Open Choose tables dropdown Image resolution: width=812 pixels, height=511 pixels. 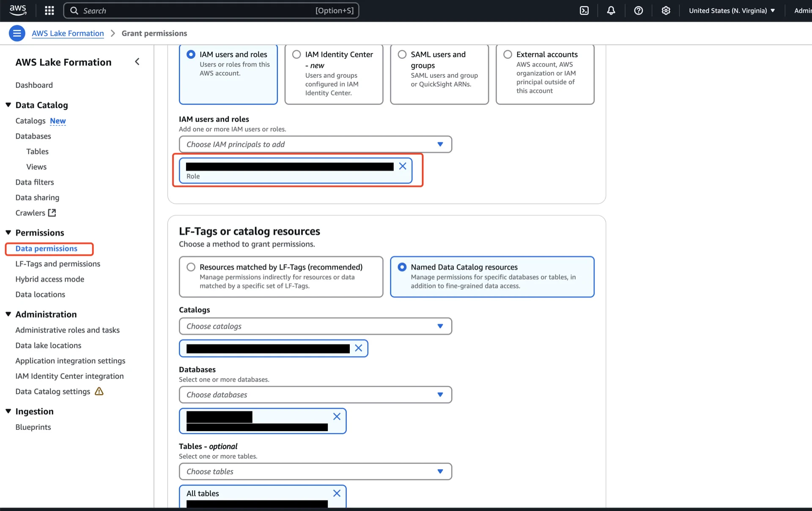315,472
